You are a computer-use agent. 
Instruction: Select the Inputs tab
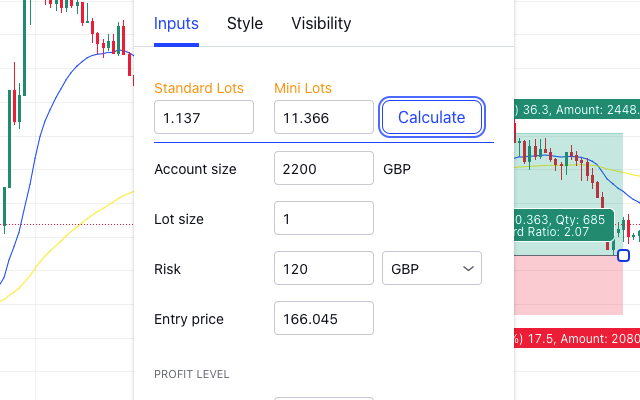(x=176, y=23)
